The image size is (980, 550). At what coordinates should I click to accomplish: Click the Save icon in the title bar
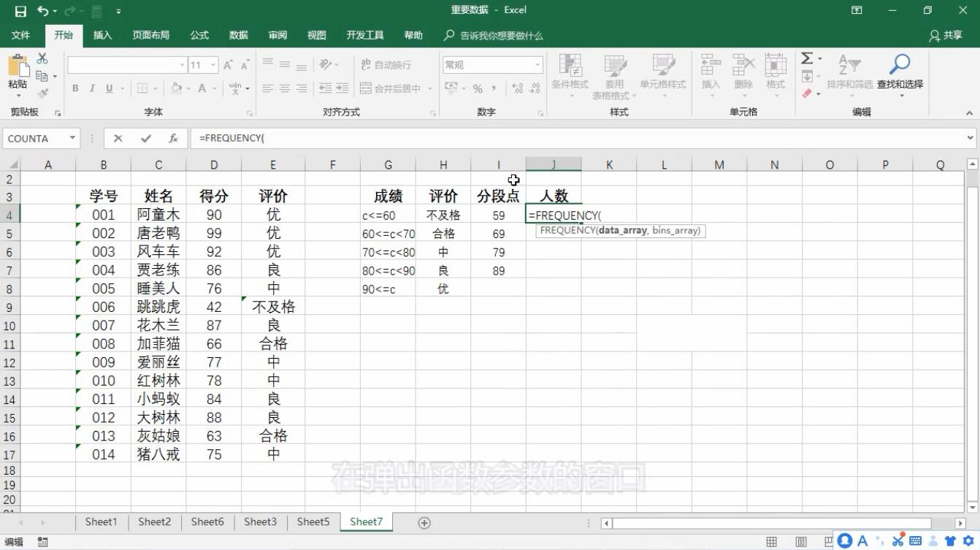20,11
